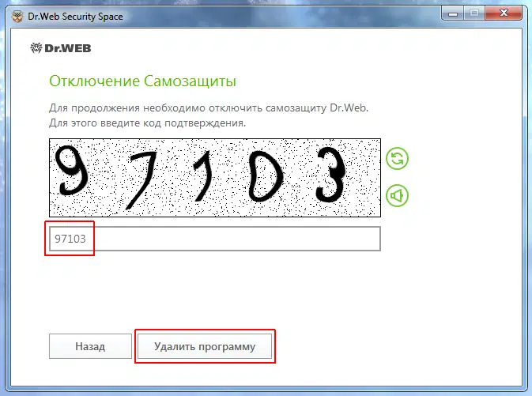Click the Удалить программу button
532x396 pixels.
(x=205, y=346)
